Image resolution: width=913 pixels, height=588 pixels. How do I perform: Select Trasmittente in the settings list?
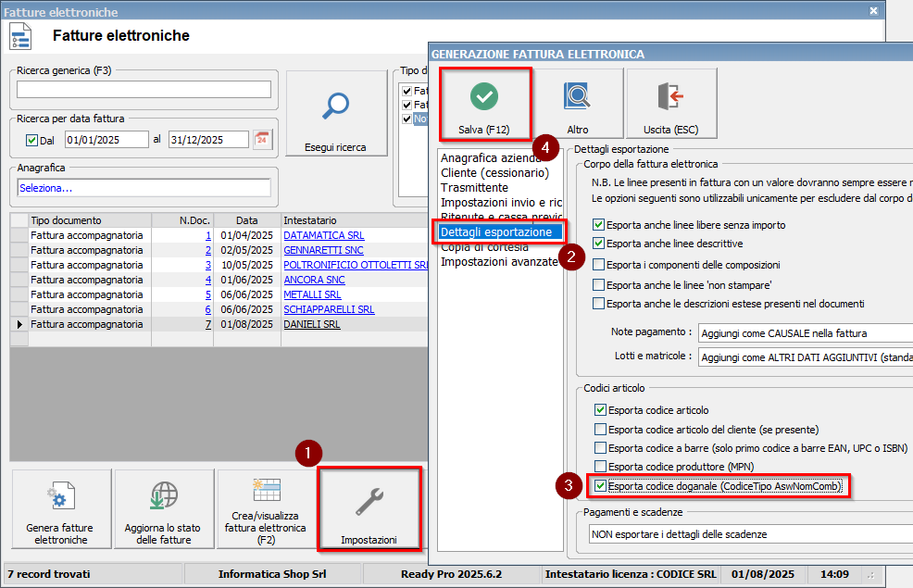(x=474, y=188)
